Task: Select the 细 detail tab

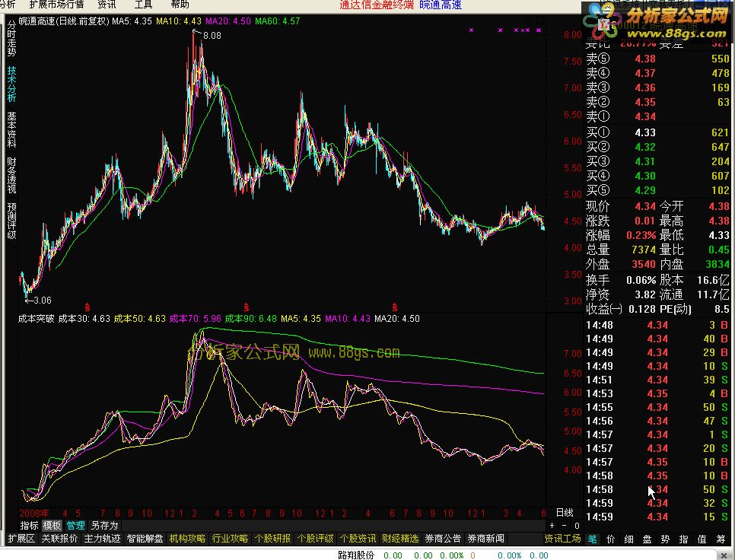Action: [628, 539]
